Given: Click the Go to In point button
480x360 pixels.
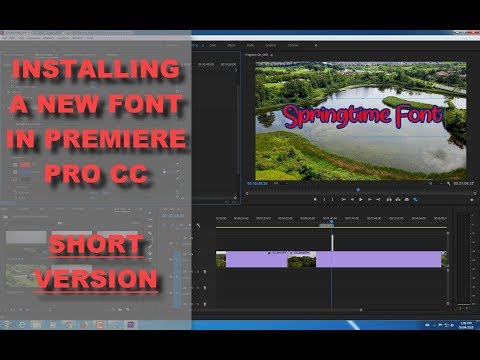Looking at the screenshot, I should coord(343,199).
